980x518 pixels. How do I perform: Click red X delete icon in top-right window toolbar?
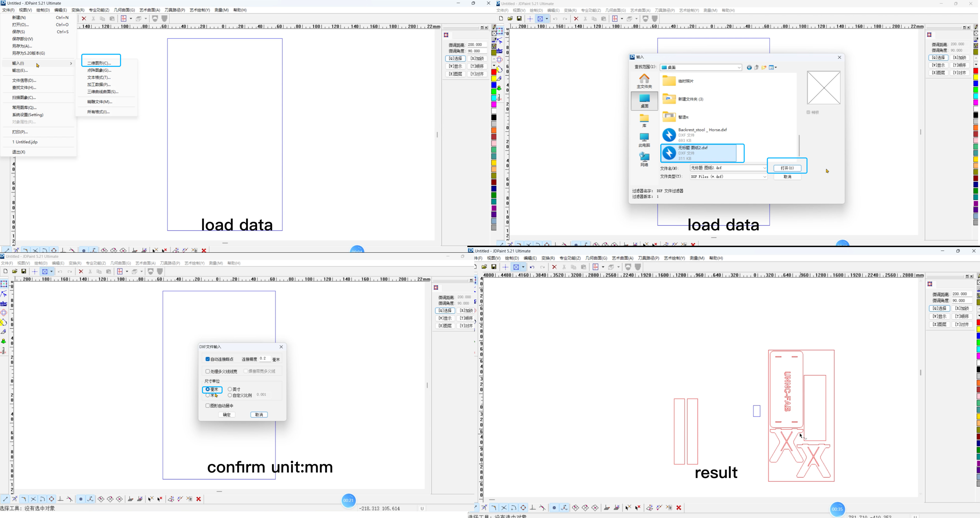pyautogui.click(x=576, y=19)
